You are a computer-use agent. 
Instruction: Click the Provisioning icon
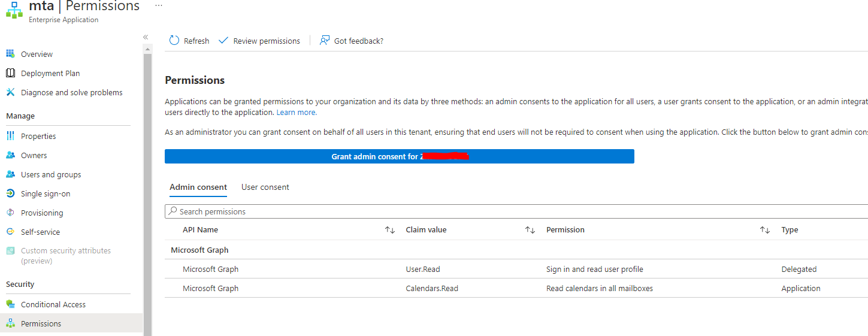click(x=10, y=213)
